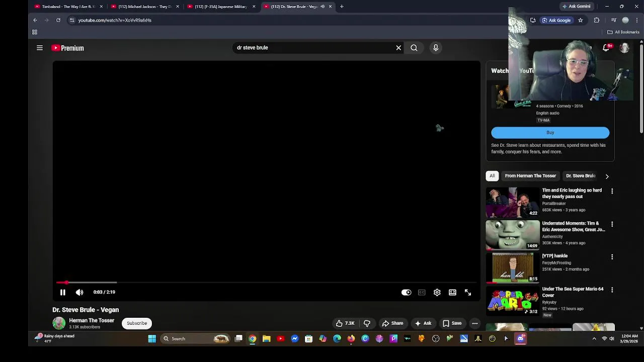644x362 pixels.
Task: Run the search with the magnifier button
Action: pos(414,48)
